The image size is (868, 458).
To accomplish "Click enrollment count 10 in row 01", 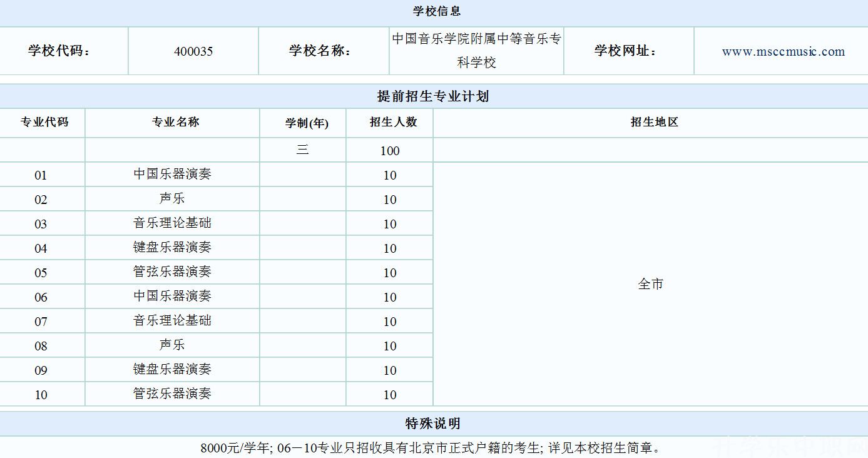I will (x=390, y=175).
